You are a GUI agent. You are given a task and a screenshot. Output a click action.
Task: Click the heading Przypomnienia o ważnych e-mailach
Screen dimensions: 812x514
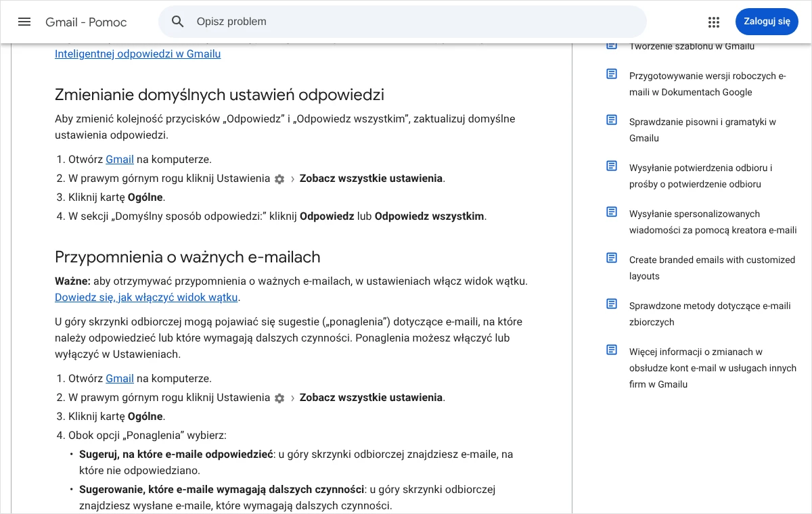[x=187, y=257]
